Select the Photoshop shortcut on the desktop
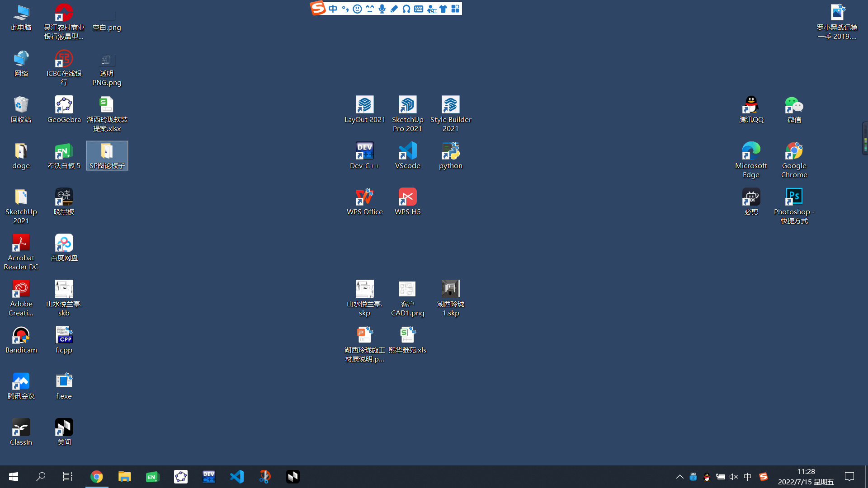Viewport: 868px width, 488px height. pos(794,207)
